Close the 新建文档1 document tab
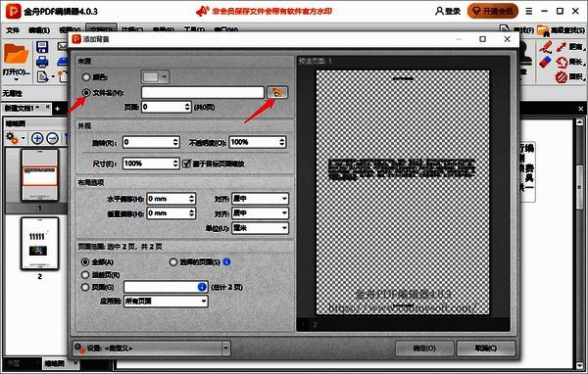 point(48,107)
